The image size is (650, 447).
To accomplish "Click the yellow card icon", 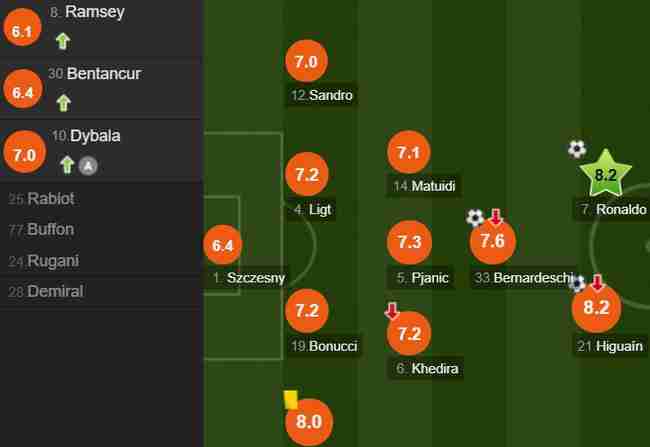I will pos(291,400).
